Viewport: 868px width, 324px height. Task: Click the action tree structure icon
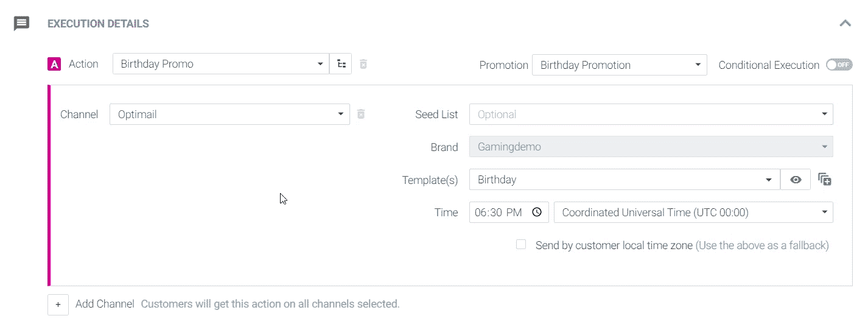click(341, 64)
